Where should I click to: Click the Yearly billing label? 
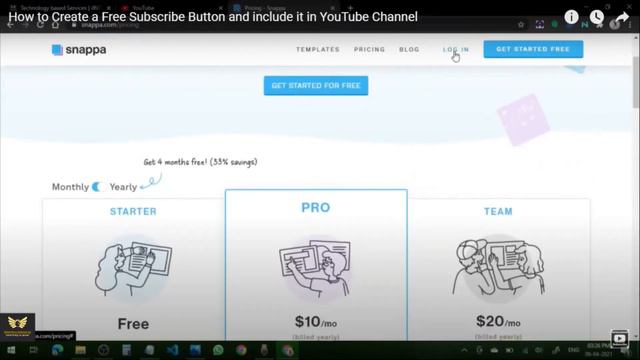[x=123, y=187]
